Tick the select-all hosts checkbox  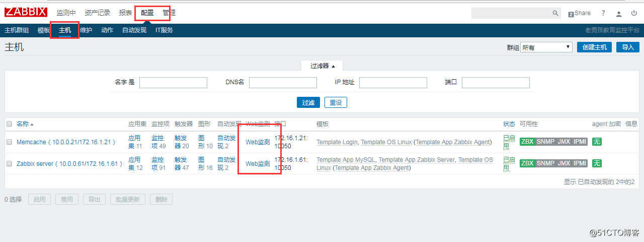[9, 124]
